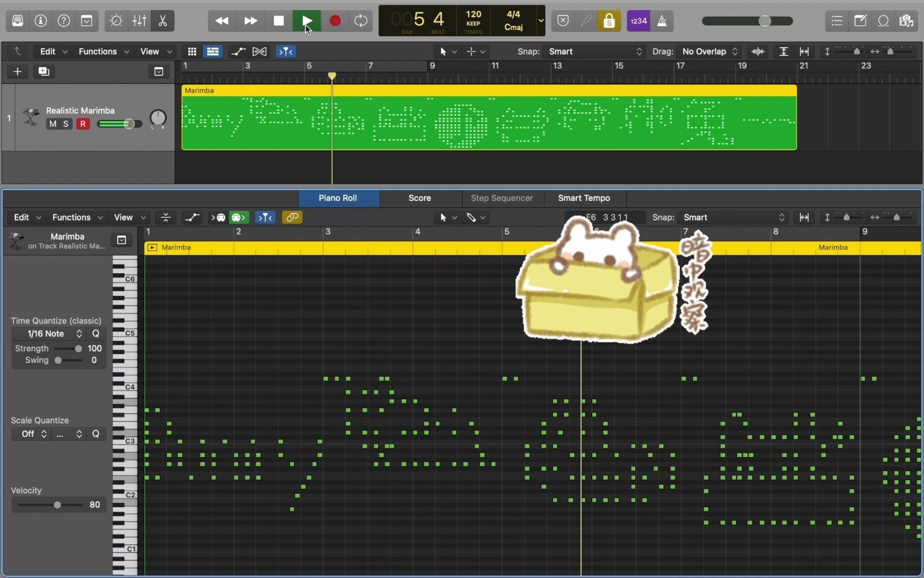Toggle Catch Playhead in Tracks area
The width and height of the screenshot is (924, 578).
(x=285, y=52)
